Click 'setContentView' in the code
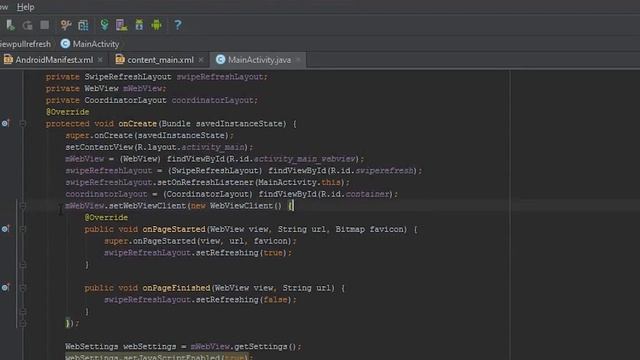 pyautogui.click(x=99, y=147)
